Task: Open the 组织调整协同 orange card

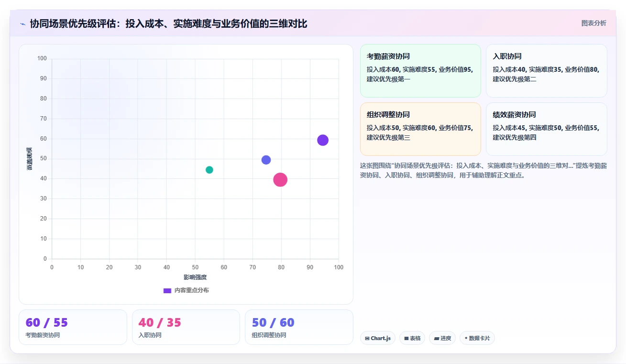Action: [x=420, y=129]
